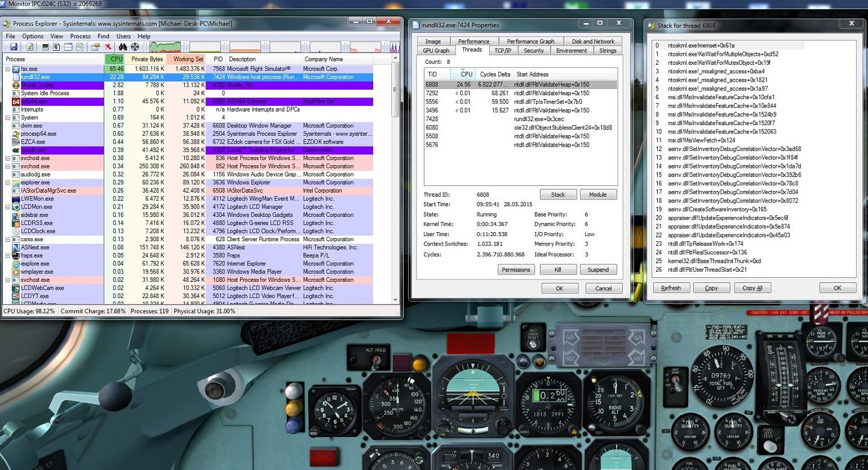Click the aida64.exe process icon
Viewport: 868px width, 470px height.
coord(16,101)
